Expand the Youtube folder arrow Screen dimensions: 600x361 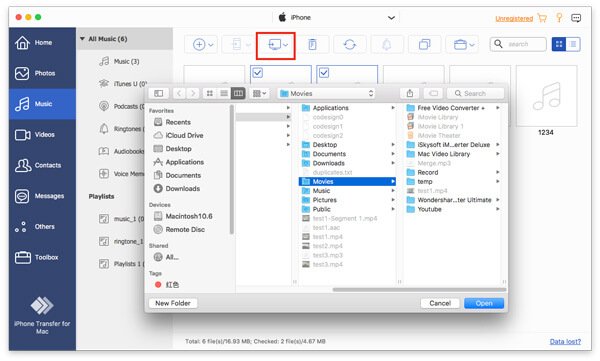(x=497, y=209)
